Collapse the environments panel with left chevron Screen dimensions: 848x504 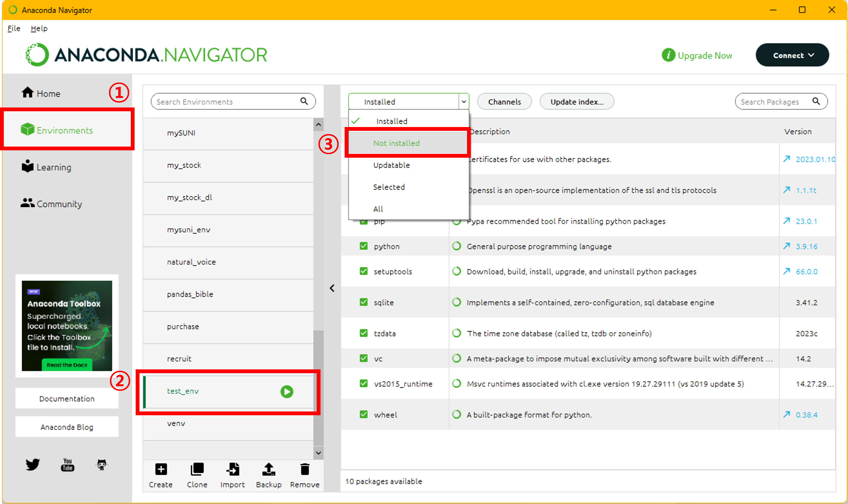click(332, 288)
